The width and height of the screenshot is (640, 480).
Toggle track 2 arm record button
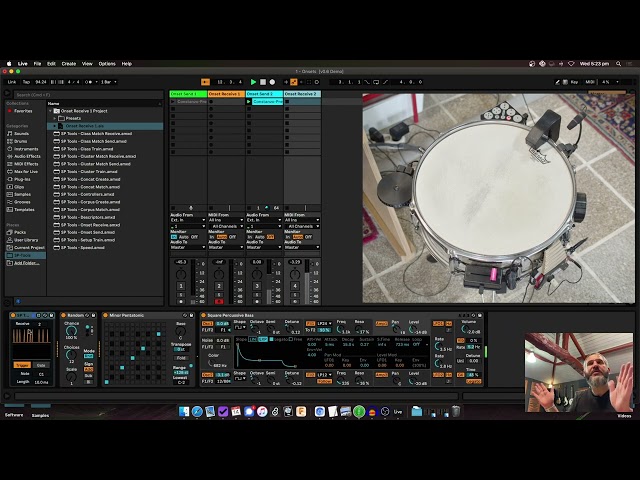219,302
